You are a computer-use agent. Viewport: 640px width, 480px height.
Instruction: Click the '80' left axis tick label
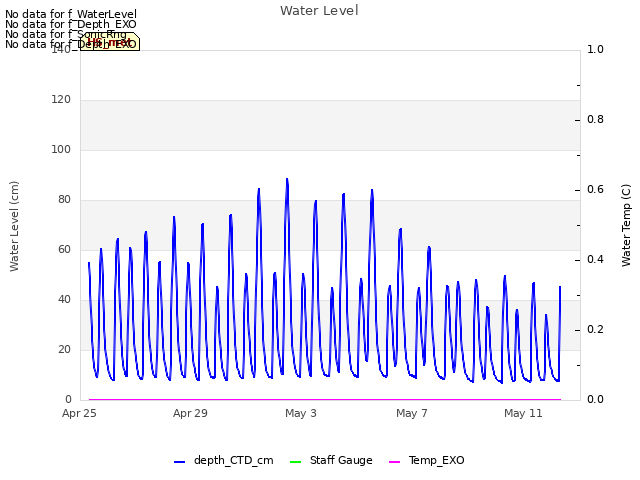pyautogui.click(x=64, y=200)
